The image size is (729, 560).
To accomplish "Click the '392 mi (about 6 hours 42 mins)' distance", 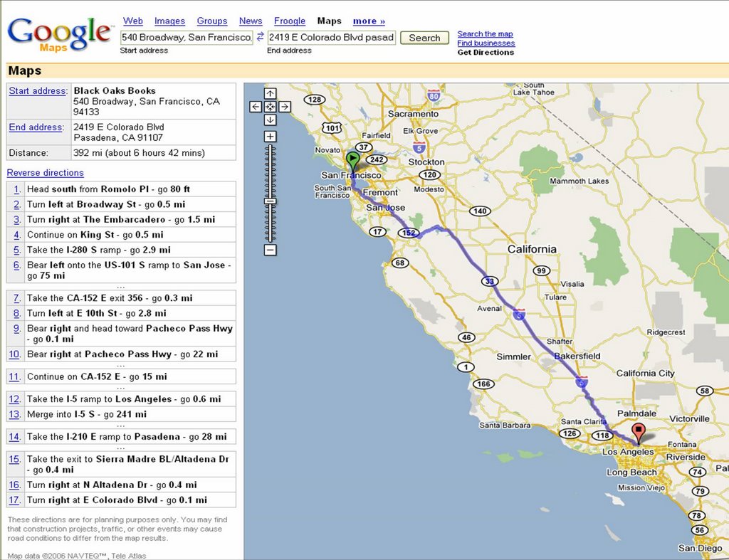I will (x=139, y=152).
